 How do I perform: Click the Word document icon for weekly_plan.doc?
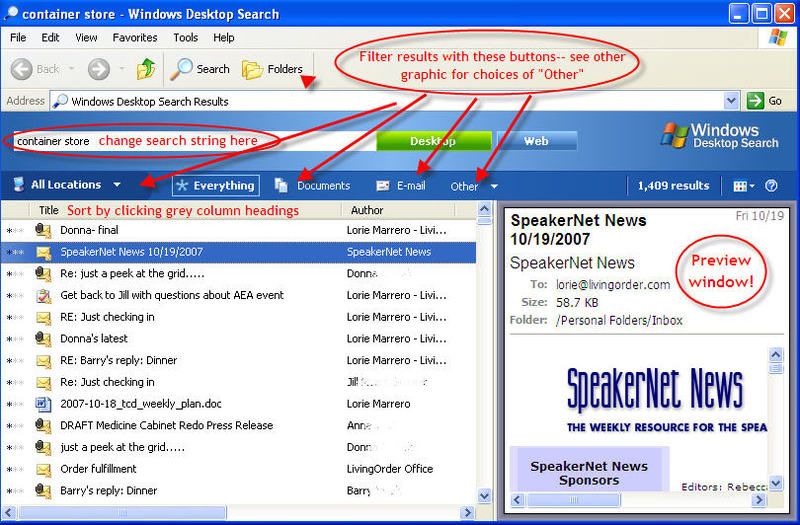43,404
